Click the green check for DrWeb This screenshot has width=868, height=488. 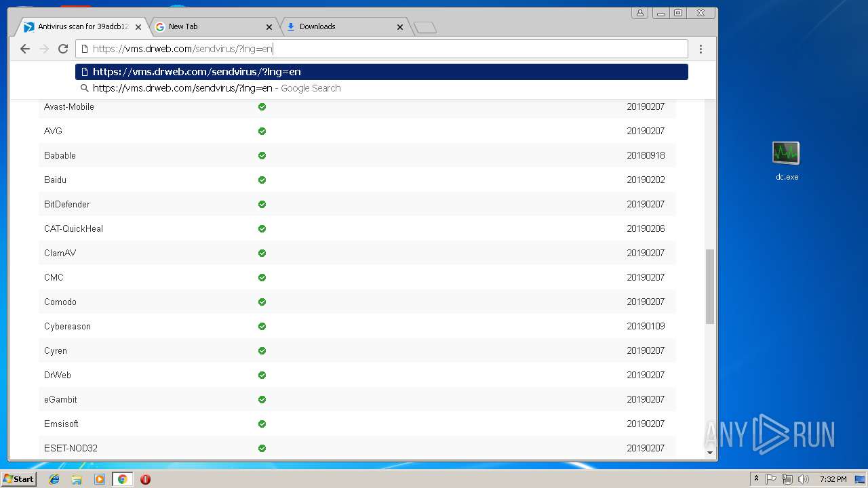coord(262,375)
